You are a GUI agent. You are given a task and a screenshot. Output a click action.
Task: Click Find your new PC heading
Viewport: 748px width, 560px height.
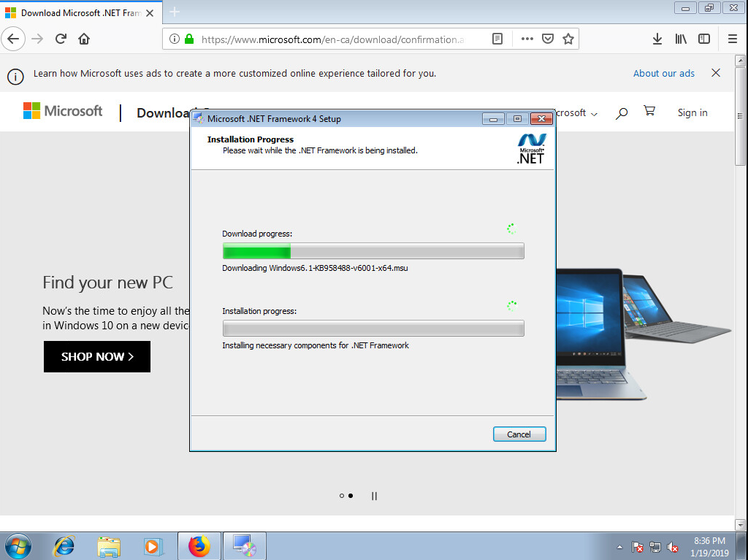pos(108,283)
